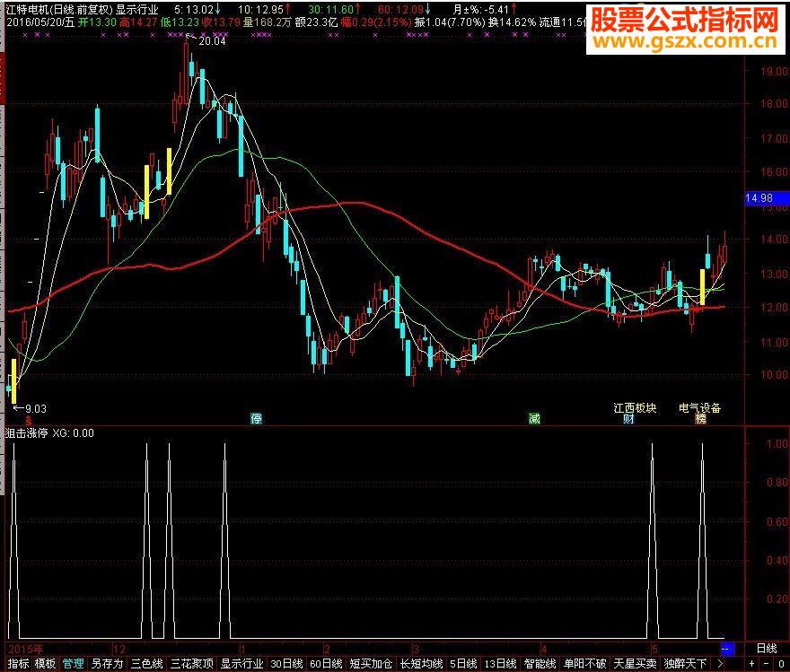Switch to the 三花聚顶 indicator

click(192, 664)
